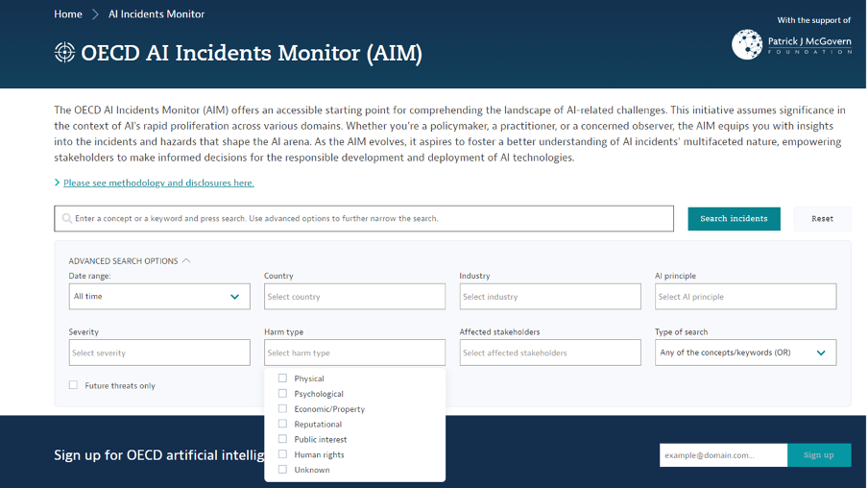
Task: Click the Severity label
Action: pos(84,331)
